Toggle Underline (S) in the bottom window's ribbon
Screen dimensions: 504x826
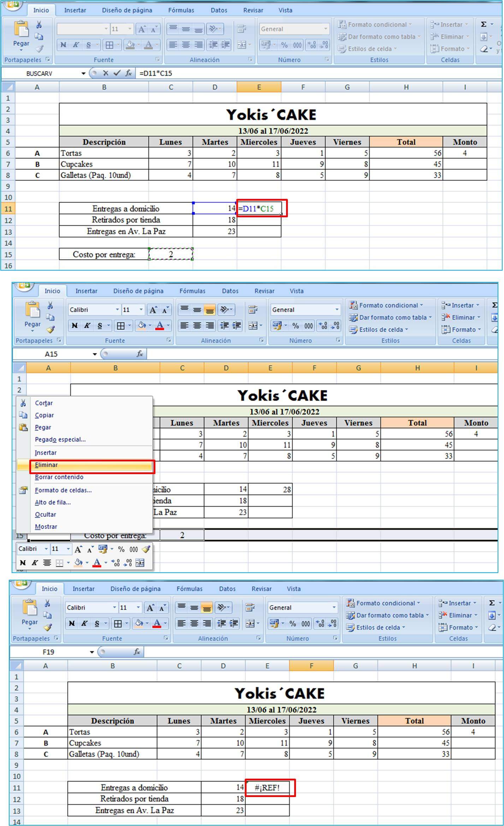97,623
